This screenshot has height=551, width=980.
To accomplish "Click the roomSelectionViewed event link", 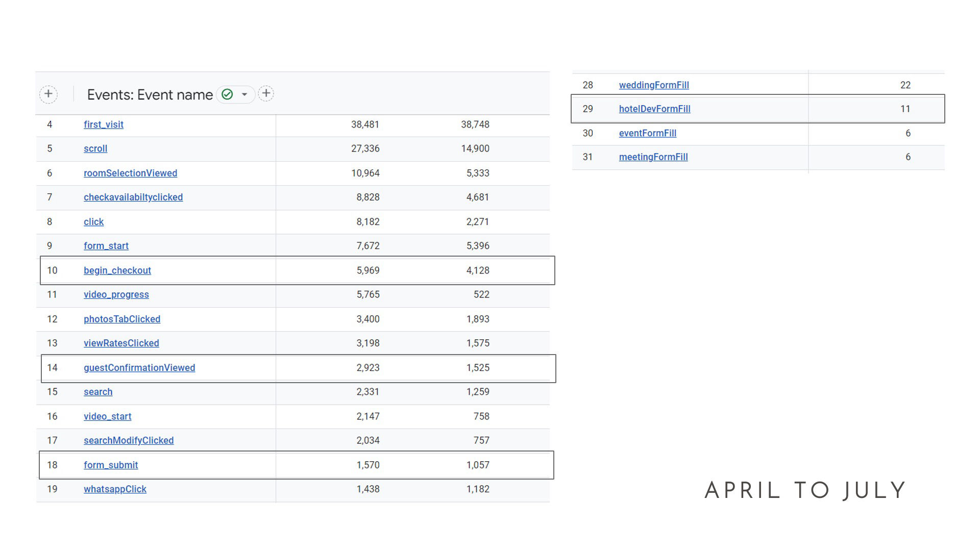I will point(130,173).
